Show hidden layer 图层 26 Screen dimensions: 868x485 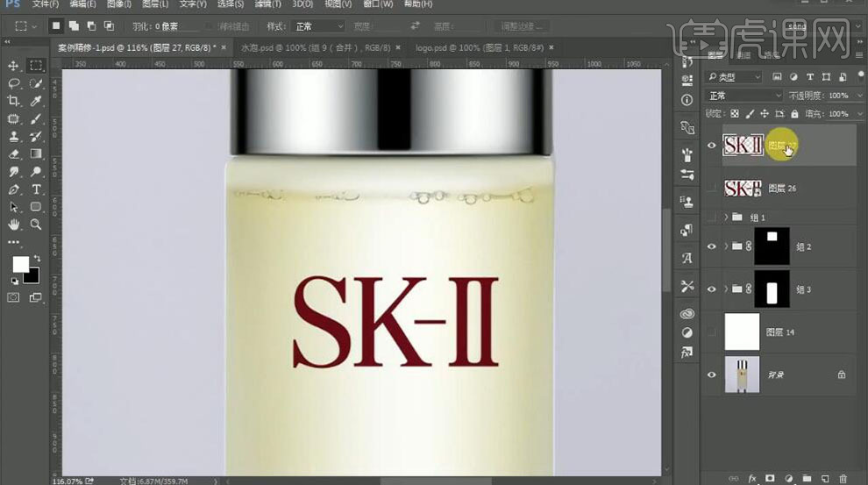click(x=711, y=189)
